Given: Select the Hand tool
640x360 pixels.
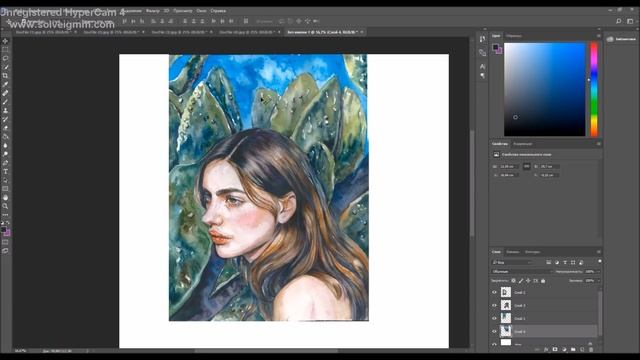Looking at the screenshot, I should (5, 198).
